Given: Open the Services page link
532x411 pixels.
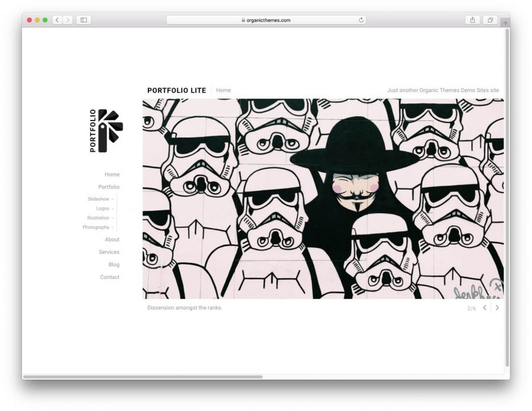Looking at the screenshot, I should pos(109,252).
